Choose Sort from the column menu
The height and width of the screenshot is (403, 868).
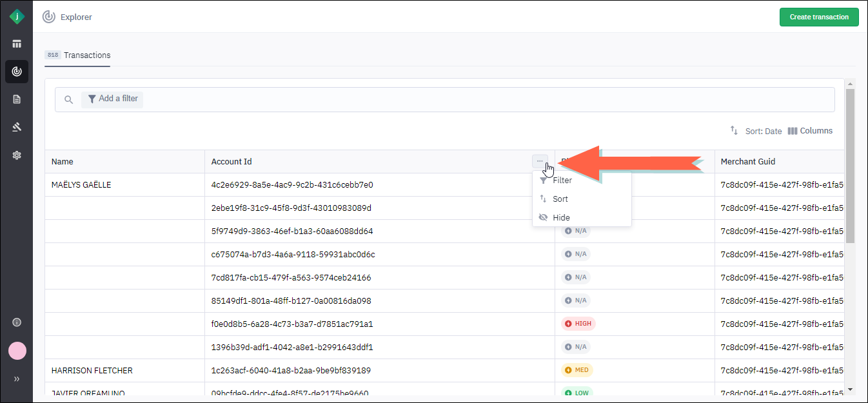click(x=560, y=199)
